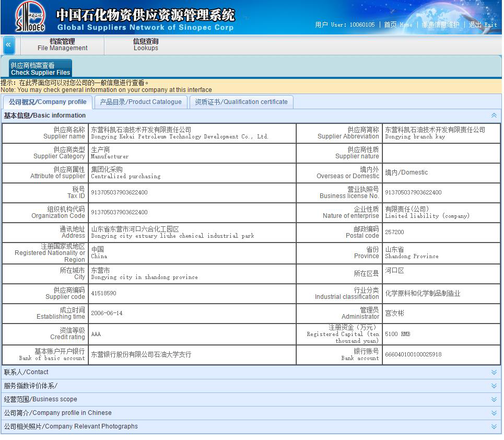Screen dimensions: 504x440
Task: Click Exit link to log out
Action: (483, 25)
